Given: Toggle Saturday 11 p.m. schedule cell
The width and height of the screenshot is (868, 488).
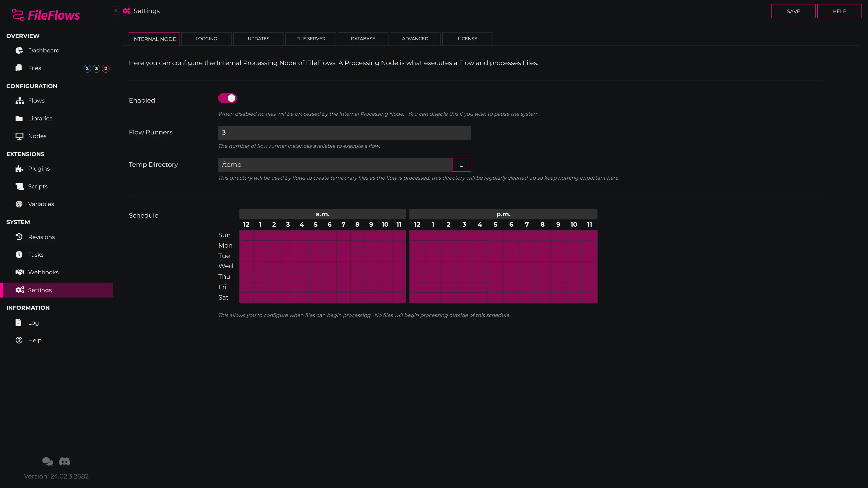Looking at the screenshot, I should click(590, 298).
